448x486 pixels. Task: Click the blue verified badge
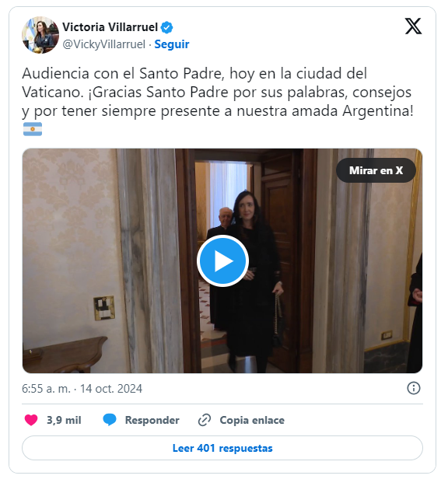[x=166, y=27]
